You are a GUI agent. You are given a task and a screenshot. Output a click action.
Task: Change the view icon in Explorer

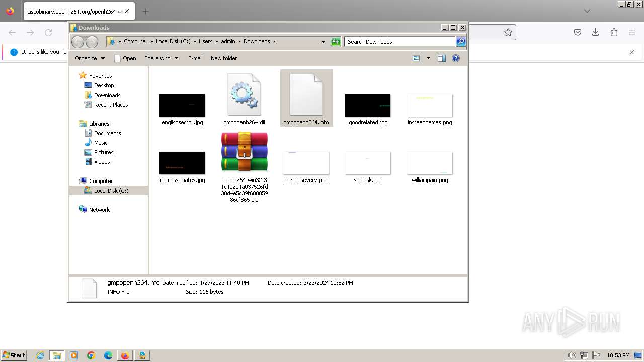pos(416,58)
